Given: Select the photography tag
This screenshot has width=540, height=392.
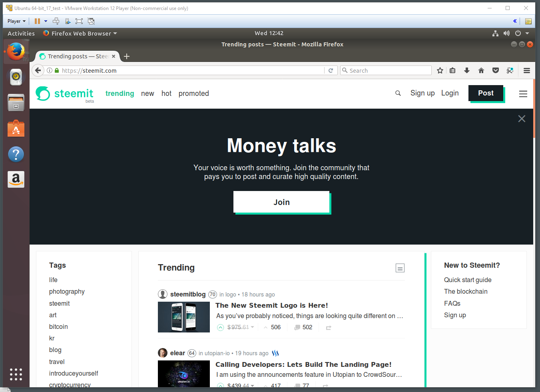Looking at the screenshot, I should click(x=67, y=292).
